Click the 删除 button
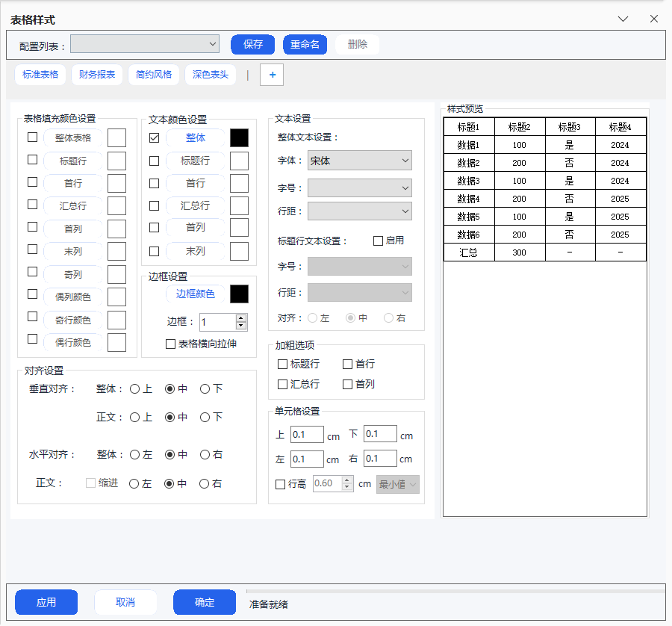672x626 pixels. tap(358, 45)
